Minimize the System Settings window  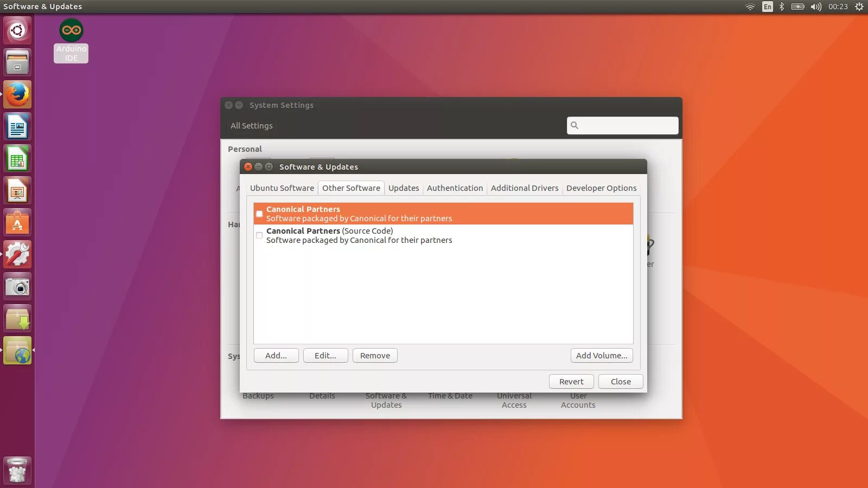pos(239,105)
